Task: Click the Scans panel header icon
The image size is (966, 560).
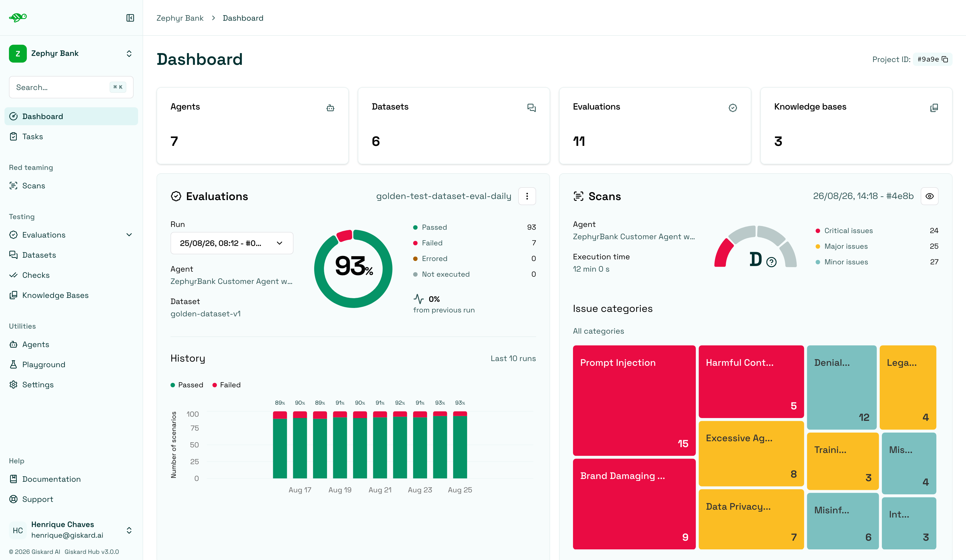Action: pos(578,196)
